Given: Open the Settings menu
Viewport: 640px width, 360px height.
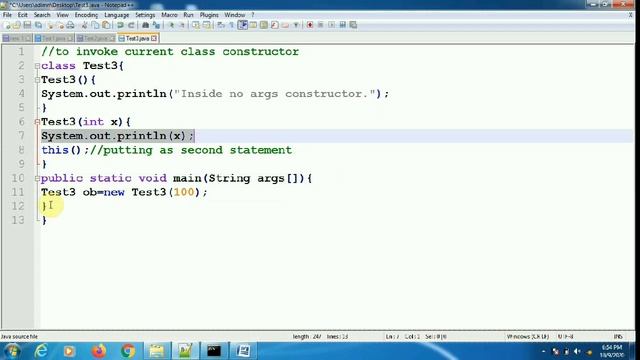Looking at the screenshot, I should click(x=145, y=15).
